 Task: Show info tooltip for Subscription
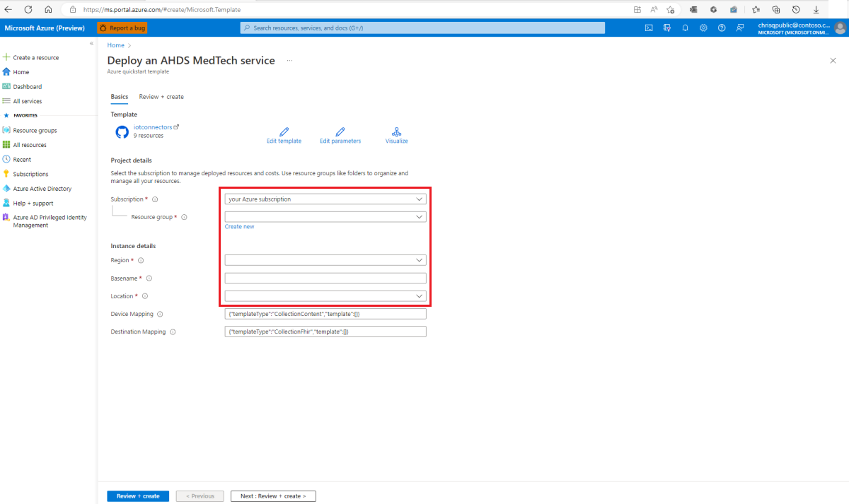(155, 199)
